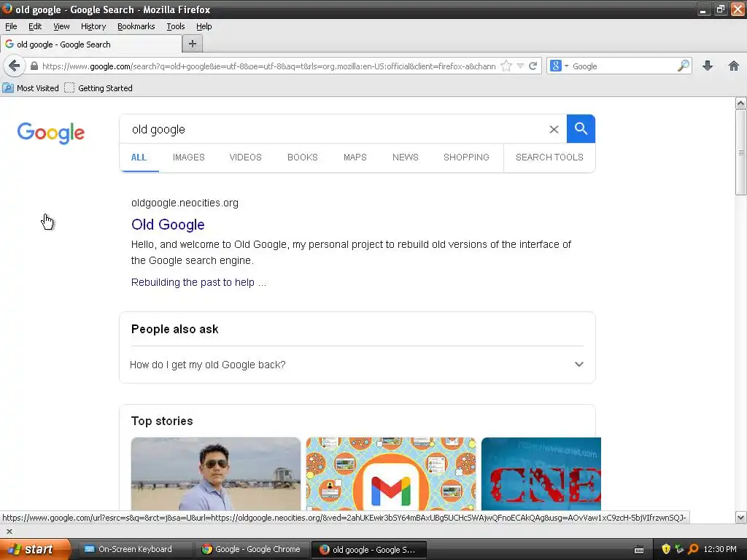Screen dimensions: 747x560
Task: Switch to the VIDEOS tab
Action: [x=245, y=157]
